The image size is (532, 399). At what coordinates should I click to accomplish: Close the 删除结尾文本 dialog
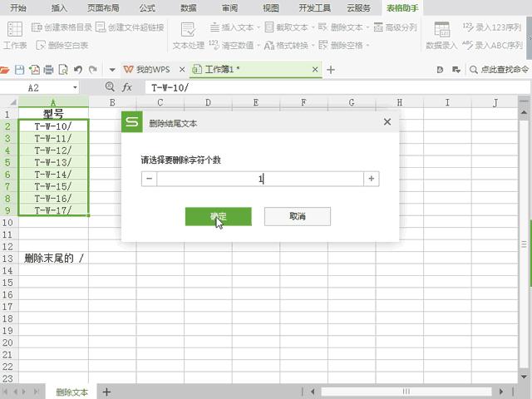point(387,122)
